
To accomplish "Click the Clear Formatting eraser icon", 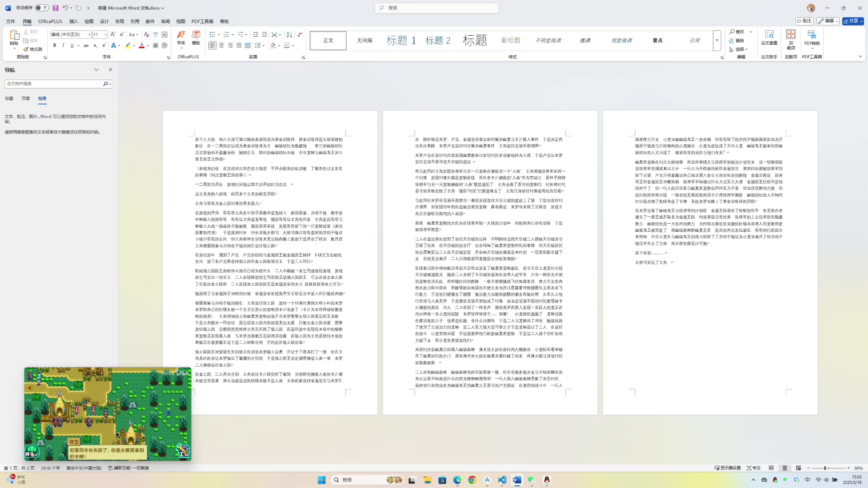I will click(146, 34).
